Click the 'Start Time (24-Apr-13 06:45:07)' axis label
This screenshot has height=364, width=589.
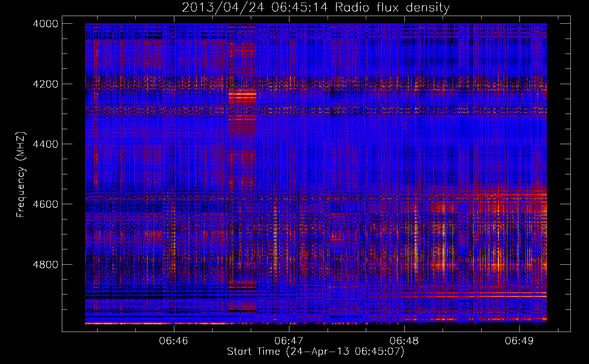pyautogui.click(x=316, y=352)
